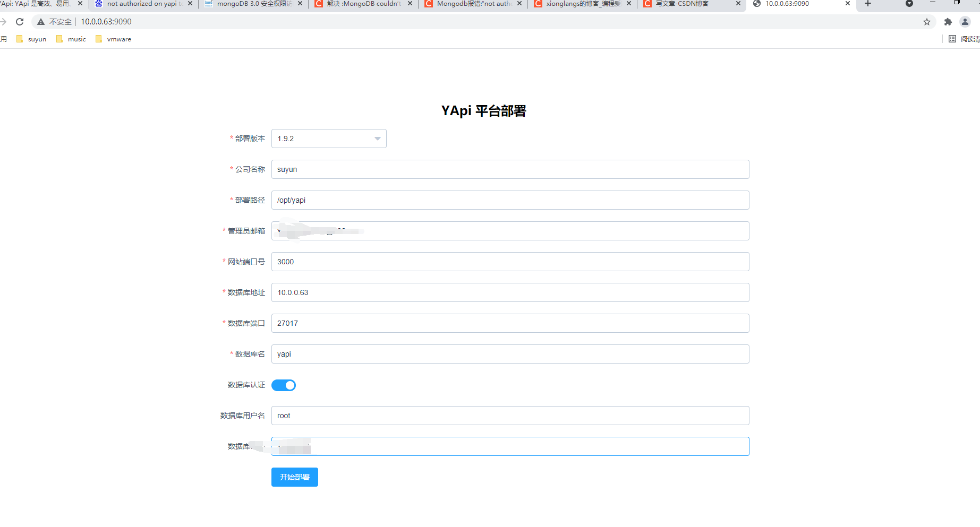Focus the 管理员邮箱 input field
The height and width of the screenshot is (527, 980).
pyautogui.click(x=510, y=231)
